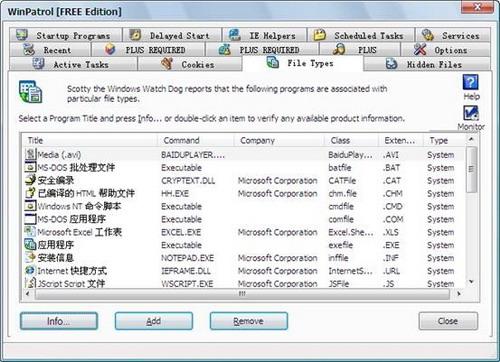Sort list by Command column header
The width and height of the screenshot is (500, 362).
[197, 140]
